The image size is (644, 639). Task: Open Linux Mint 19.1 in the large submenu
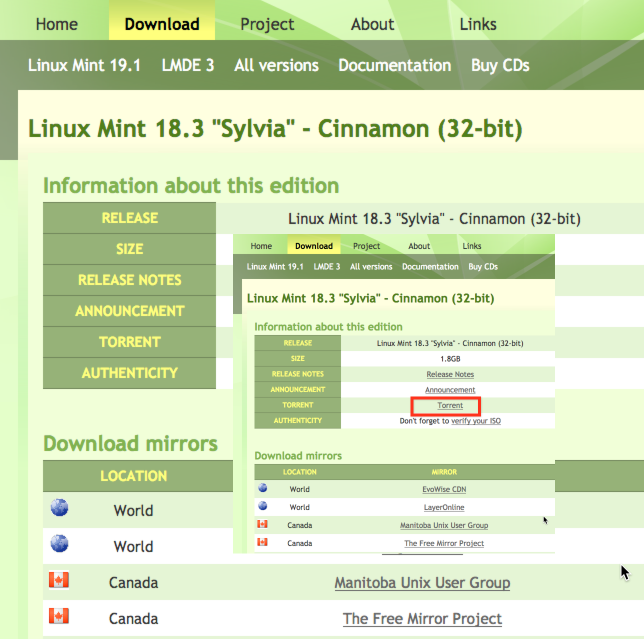pos(84,65)
